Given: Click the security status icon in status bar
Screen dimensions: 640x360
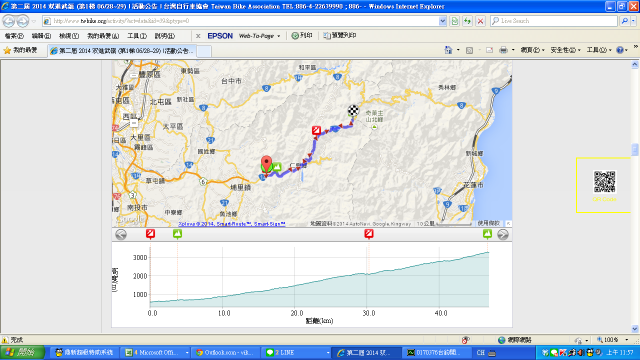Looking at the screenshot, I should coord(465,340).
